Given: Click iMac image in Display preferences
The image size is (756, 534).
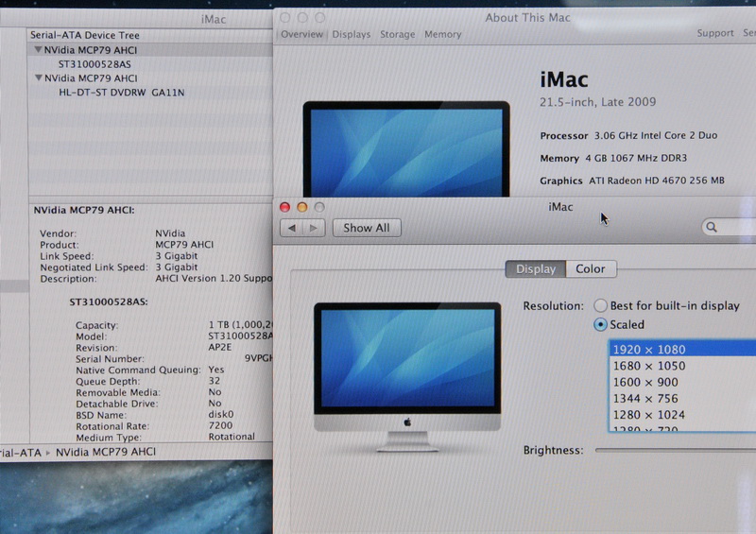Looking at the screenshot, I should [x=407, y=376].
